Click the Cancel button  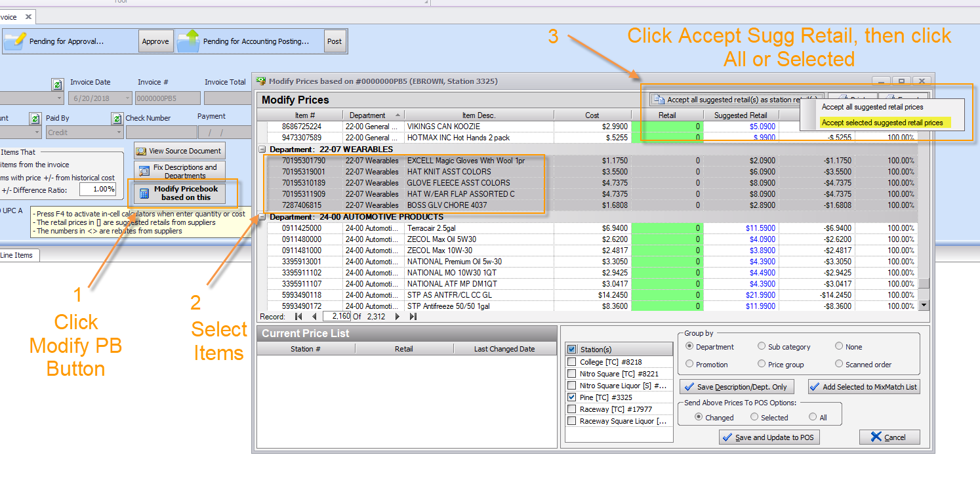[x=889, y=437]
